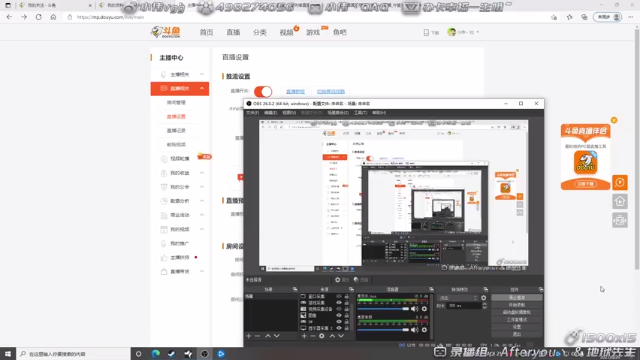Open OBS 文件(F) menu

252,113
